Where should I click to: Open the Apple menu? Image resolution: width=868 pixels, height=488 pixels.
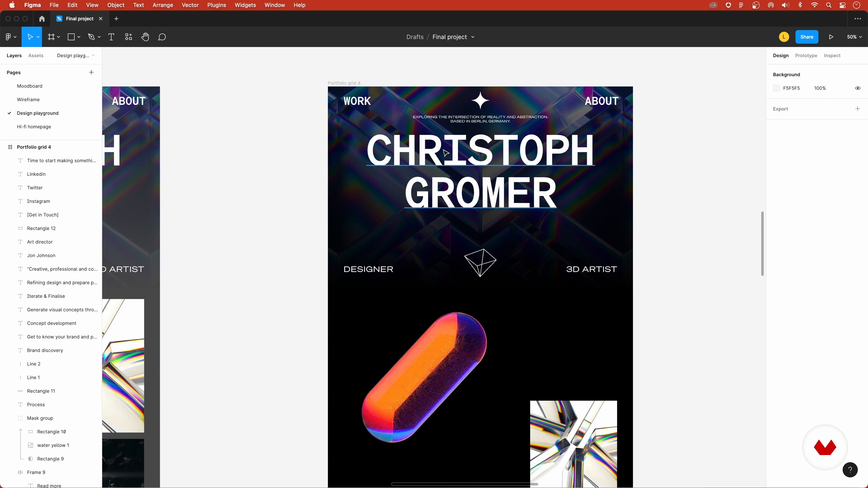[x=12, y=5]
